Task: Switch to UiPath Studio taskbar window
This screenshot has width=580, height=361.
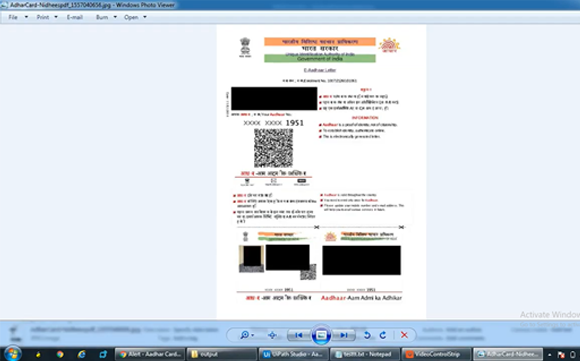Action: pyautogui.click(x=293, y=354)
